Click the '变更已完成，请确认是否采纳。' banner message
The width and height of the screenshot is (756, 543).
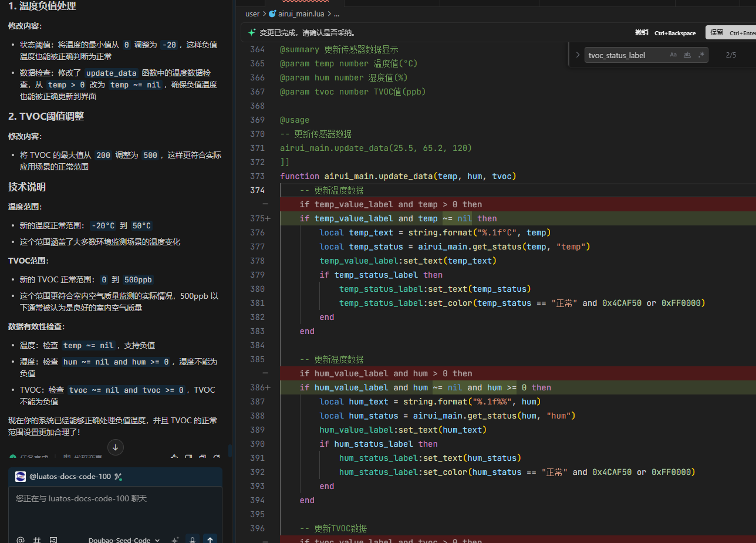(x=307, y=33)
